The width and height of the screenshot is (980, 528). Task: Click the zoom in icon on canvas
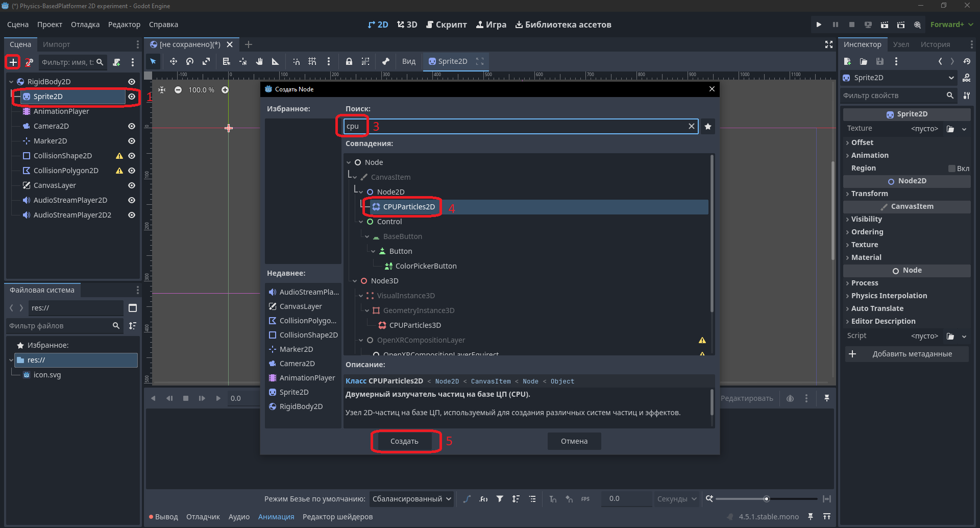point(225,90)
